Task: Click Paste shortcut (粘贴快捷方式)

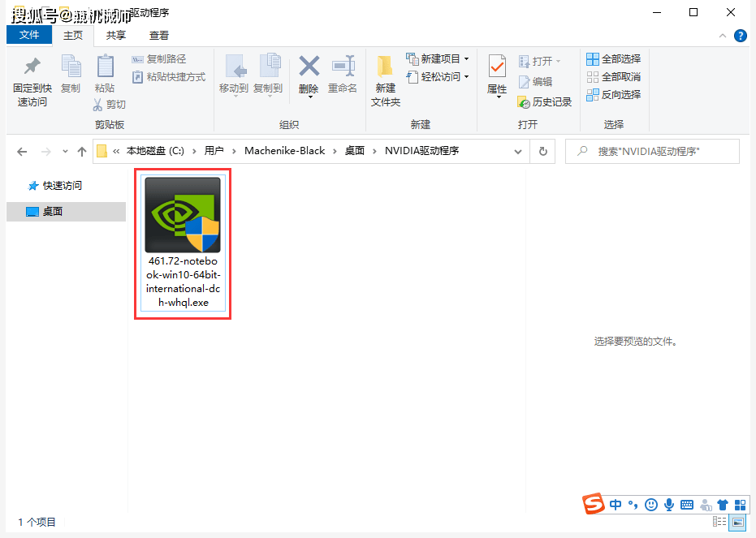Action: [x=169, y=77]
